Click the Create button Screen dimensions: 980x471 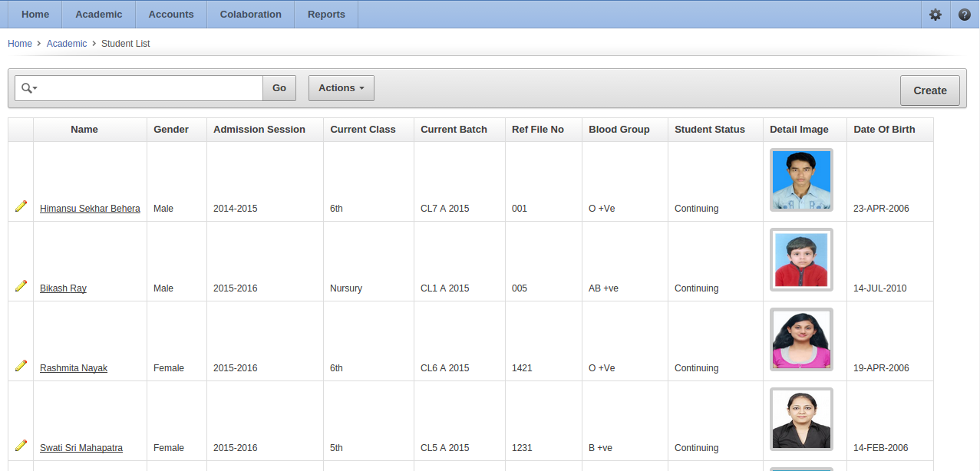(x=929, y=91)
